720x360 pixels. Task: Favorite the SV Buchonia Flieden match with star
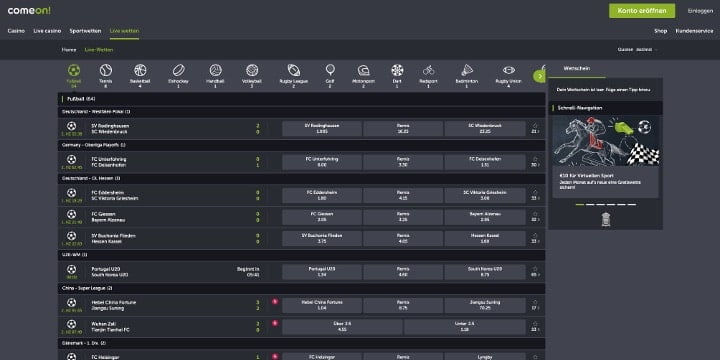tap(535, 236)
